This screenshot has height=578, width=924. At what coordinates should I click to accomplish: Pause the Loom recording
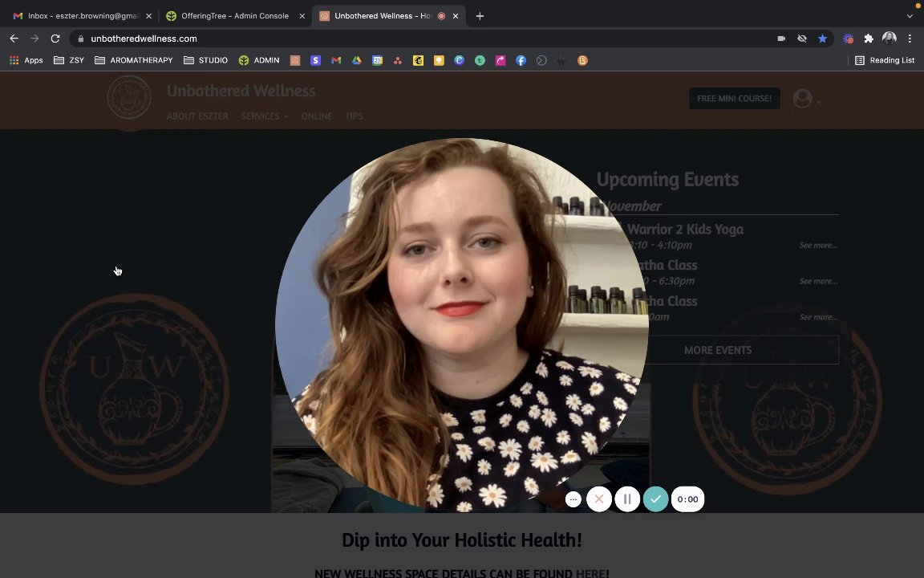627,499
